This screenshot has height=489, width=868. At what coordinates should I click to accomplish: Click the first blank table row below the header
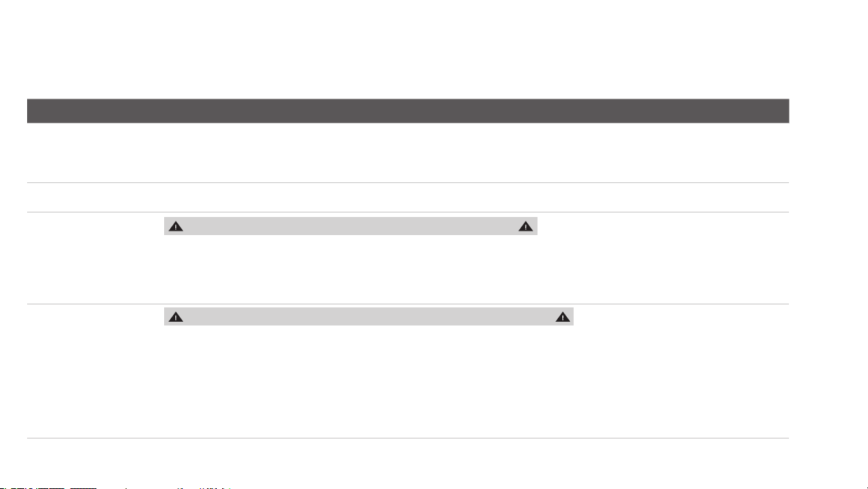coord(408,153)
